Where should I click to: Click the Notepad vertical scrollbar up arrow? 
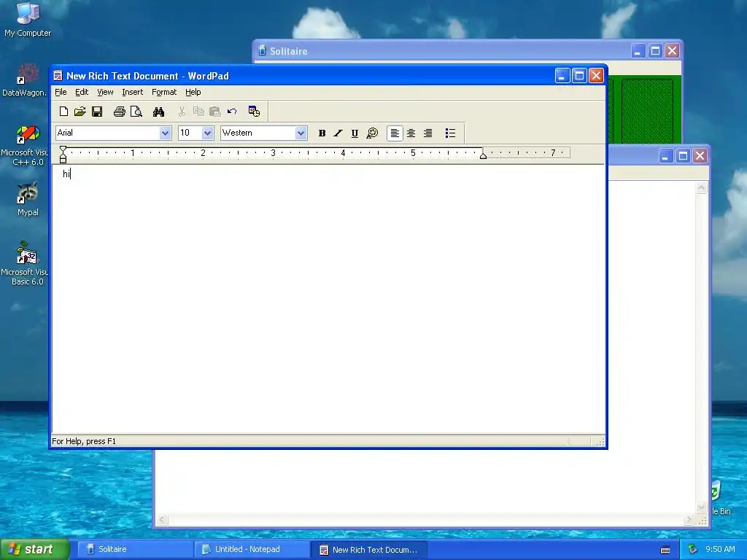point(701,187)
